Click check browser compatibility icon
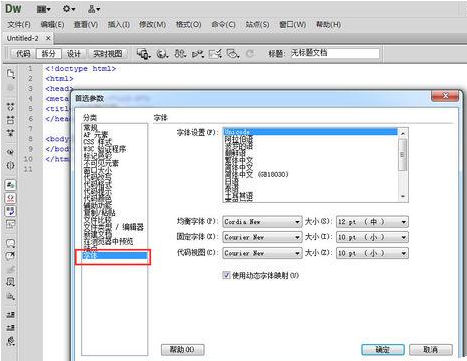 click(x=215, y=54)
